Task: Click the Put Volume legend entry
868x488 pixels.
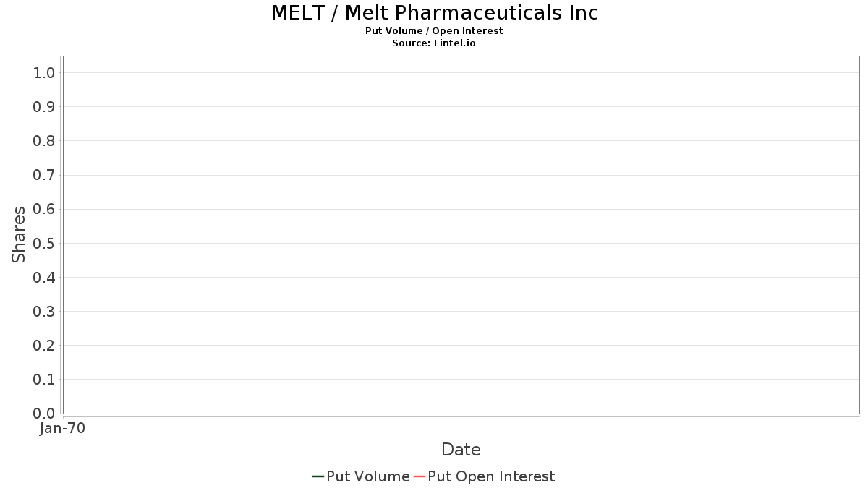Action: point(367,476)
